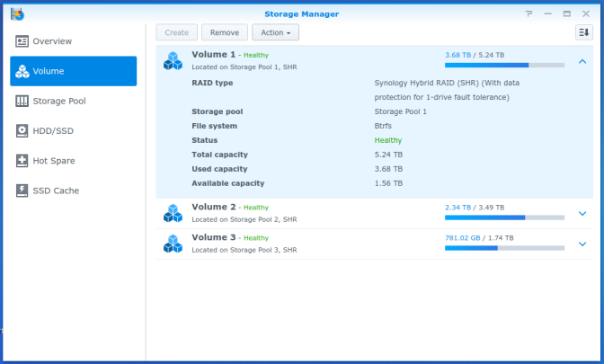Click the Volume 2 cubes icon

(173, 213)
